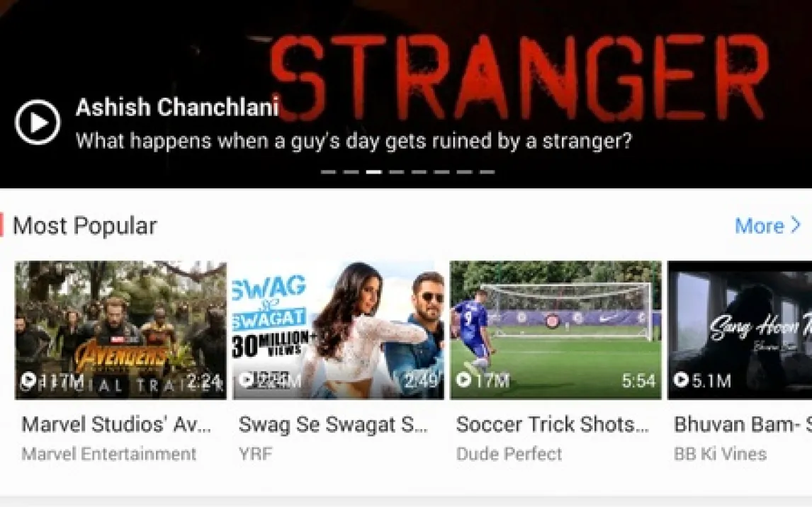Viewport: 812px width, 507px height.
Task: Expand Most Popular with the chevron arrow
Action: (x=796, y=225)
